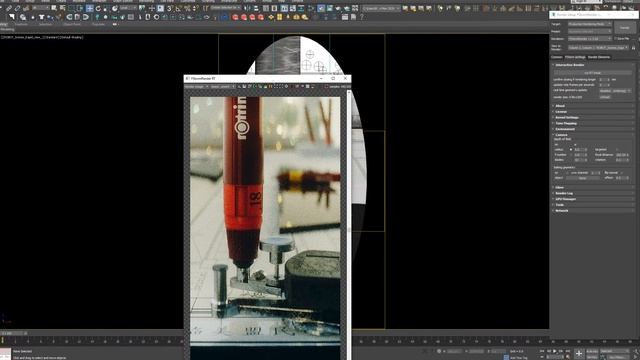Open the Rendered Frame Window icon
This screenshot has width=640, height=360.
pos(329,8)
